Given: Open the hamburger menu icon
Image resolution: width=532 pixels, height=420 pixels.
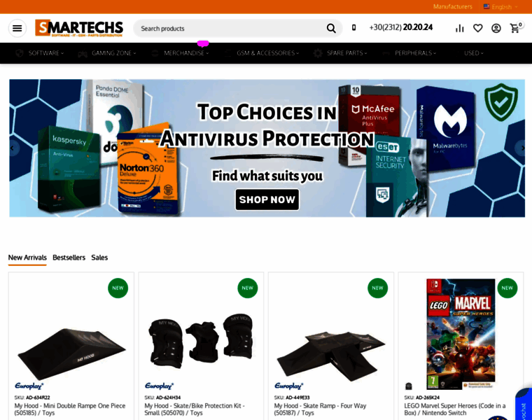Looking at the screenshot, I should click(17, 28).
